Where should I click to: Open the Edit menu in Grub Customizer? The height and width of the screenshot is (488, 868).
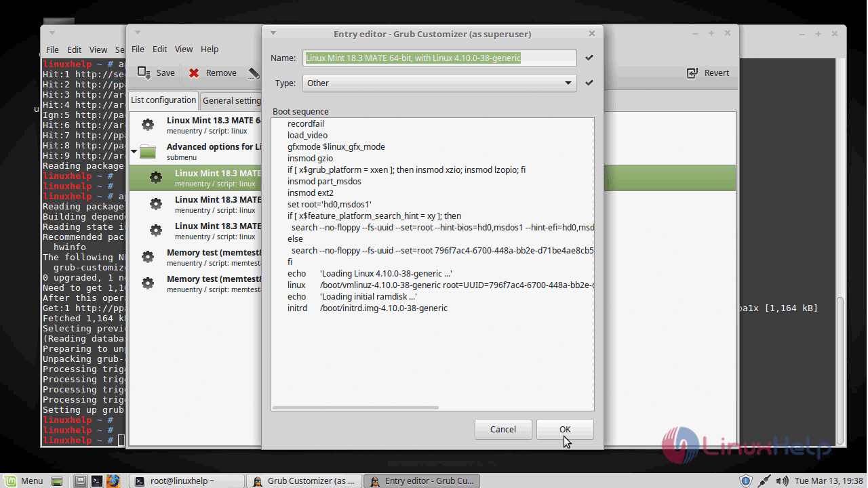[x=159, y=49]
